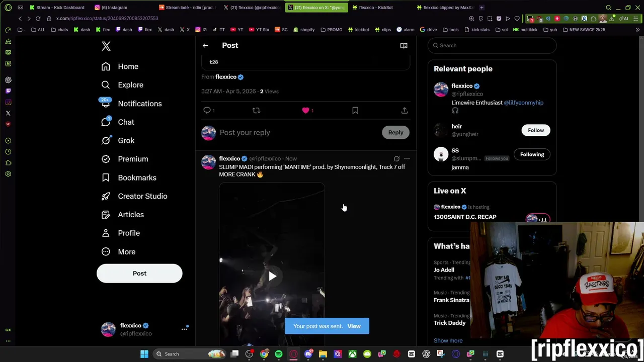Open Premium in the sidebar
Image resolution: width=644 pixels, height=362 pixels.
pyautogui.click(x=124, y=159)
